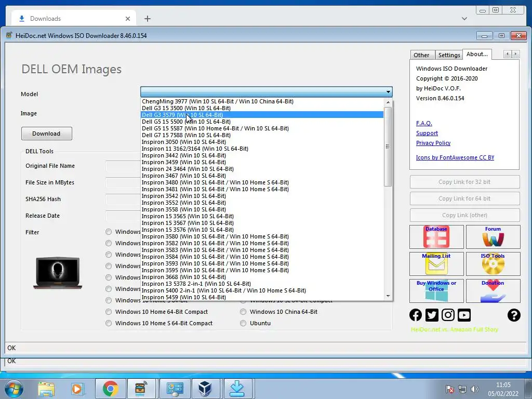Open File Explorer from taskbar
Screen dimensions: 532x399
[46, 389]
